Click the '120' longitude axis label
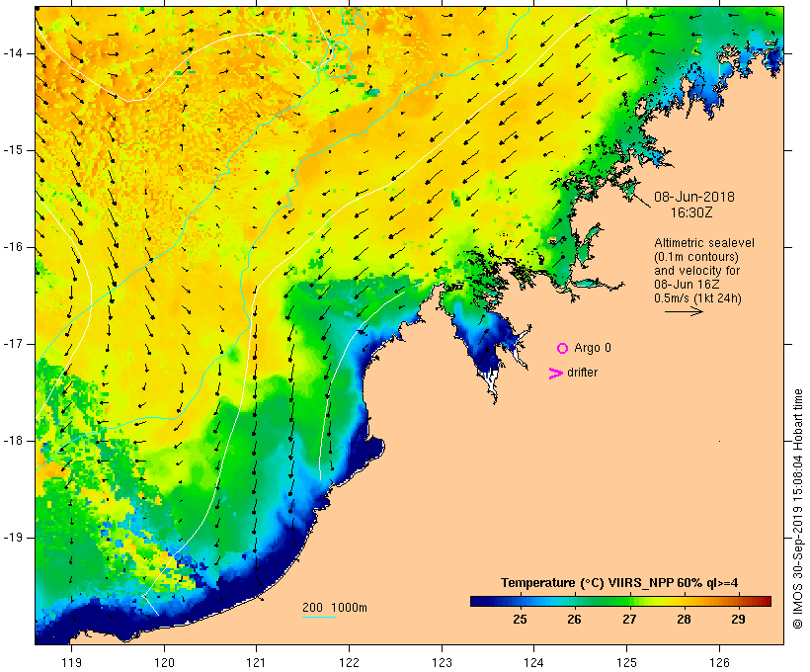Image resolution: width=810 pixels, height=672 pixels. click(164, 662)
